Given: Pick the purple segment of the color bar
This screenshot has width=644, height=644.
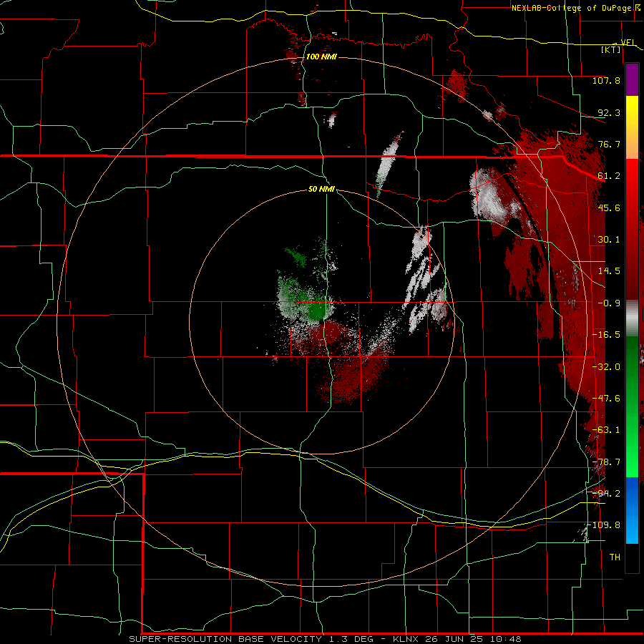Looking at the screenshot, I should 632,79.
